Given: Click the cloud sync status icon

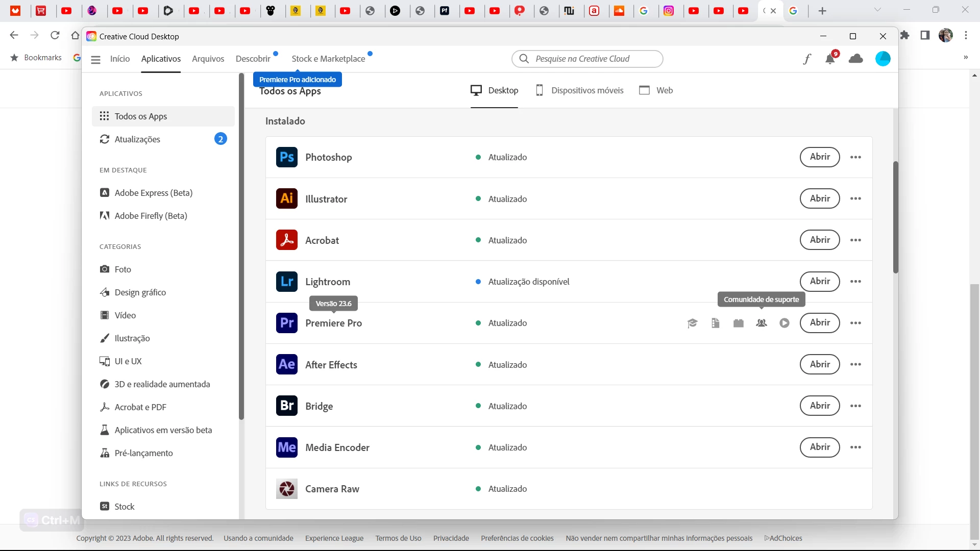Looking at the screenshot, I should (x=856, y=59).
